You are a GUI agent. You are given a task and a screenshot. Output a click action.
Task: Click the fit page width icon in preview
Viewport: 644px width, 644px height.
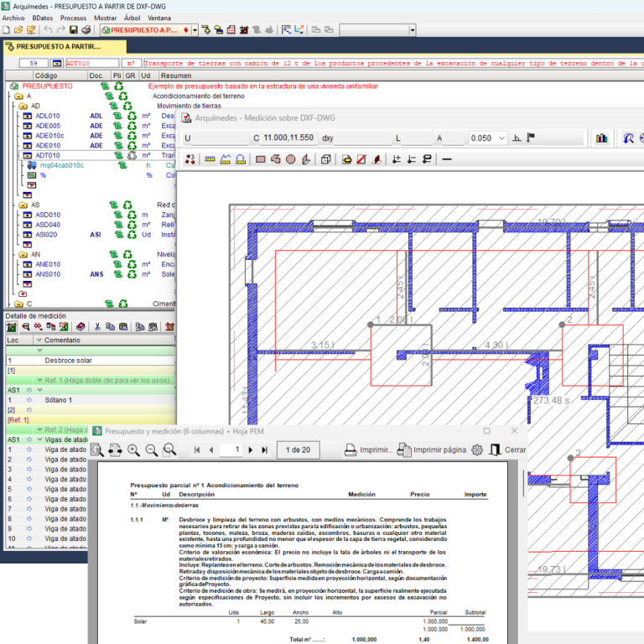coord(115,450)
